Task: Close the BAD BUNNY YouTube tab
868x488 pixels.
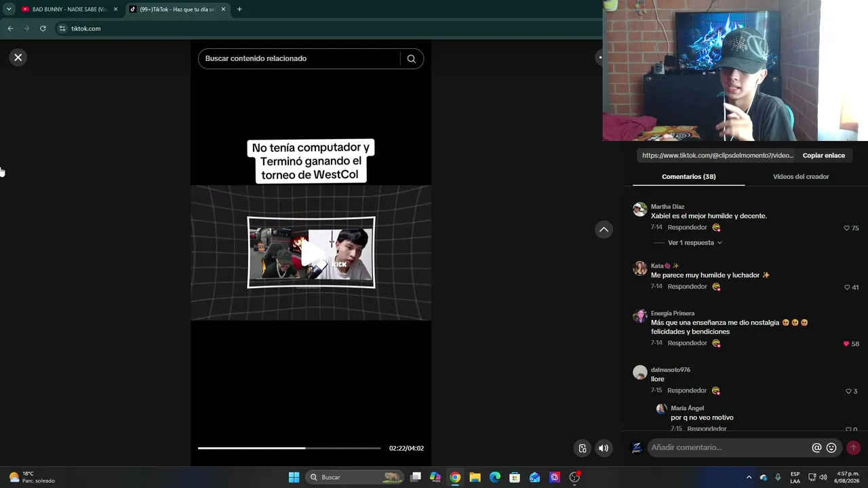Action: point(116,9)
